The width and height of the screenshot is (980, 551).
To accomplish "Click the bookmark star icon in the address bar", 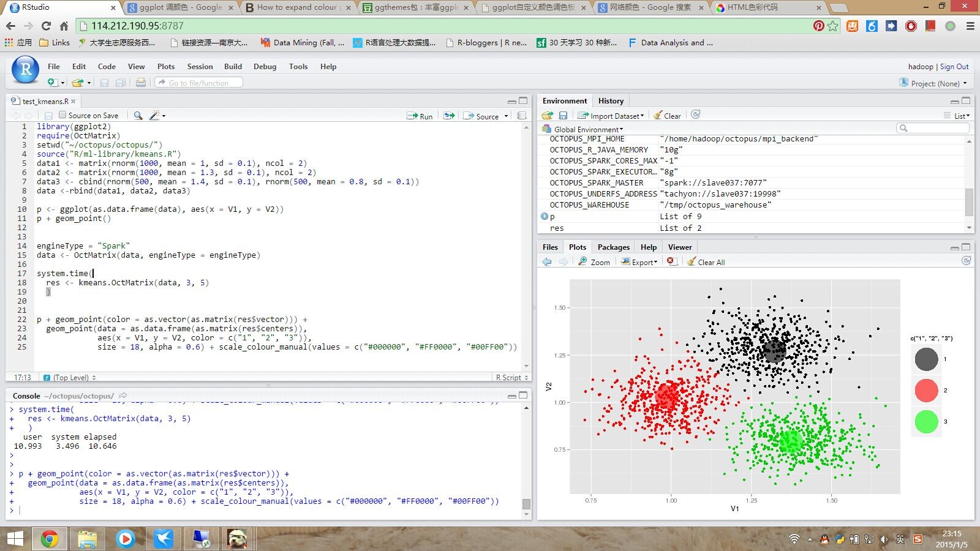I will coord(833,26).
